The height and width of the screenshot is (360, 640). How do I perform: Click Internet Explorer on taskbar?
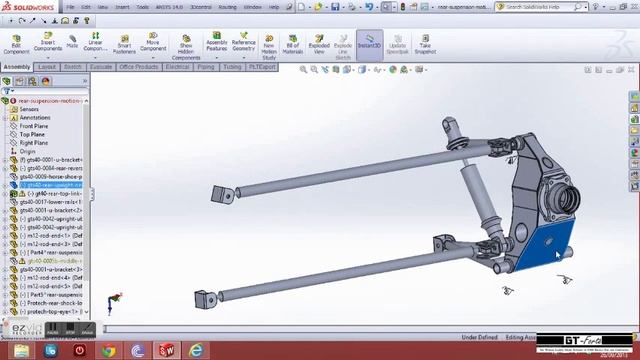tap(196, 351)
